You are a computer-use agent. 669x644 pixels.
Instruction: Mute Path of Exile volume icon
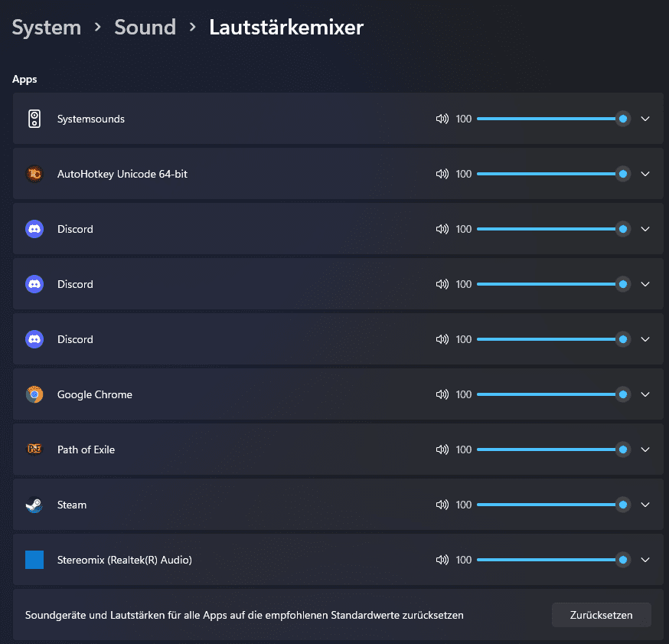[x=442, y=449]
